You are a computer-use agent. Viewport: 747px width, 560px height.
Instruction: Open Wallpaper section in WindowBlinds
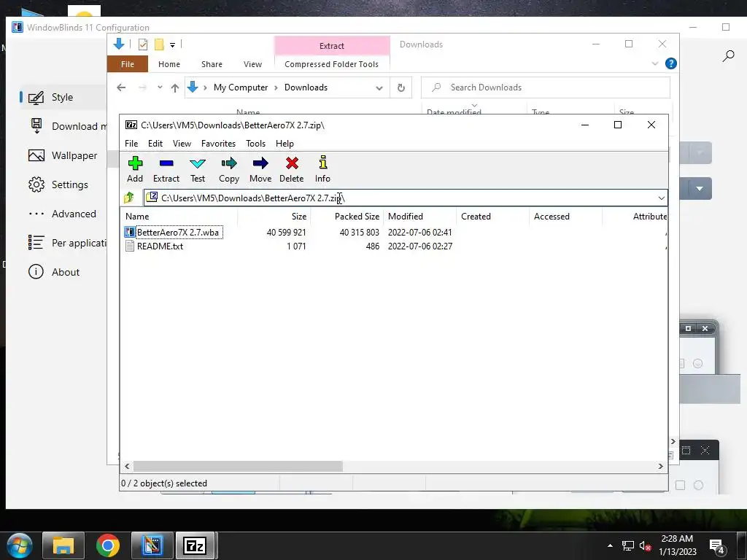tap(63, 155)
